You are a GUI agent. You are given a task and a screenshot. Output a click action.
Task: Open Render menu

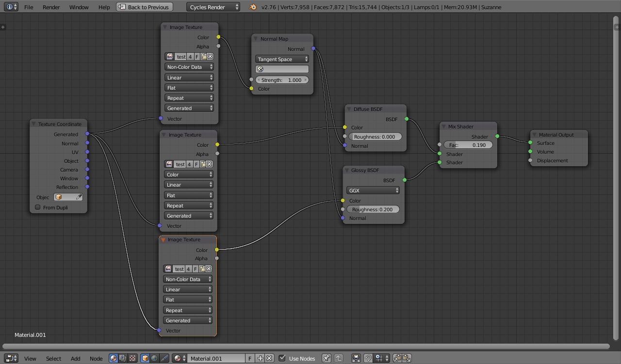pos(51,7)
